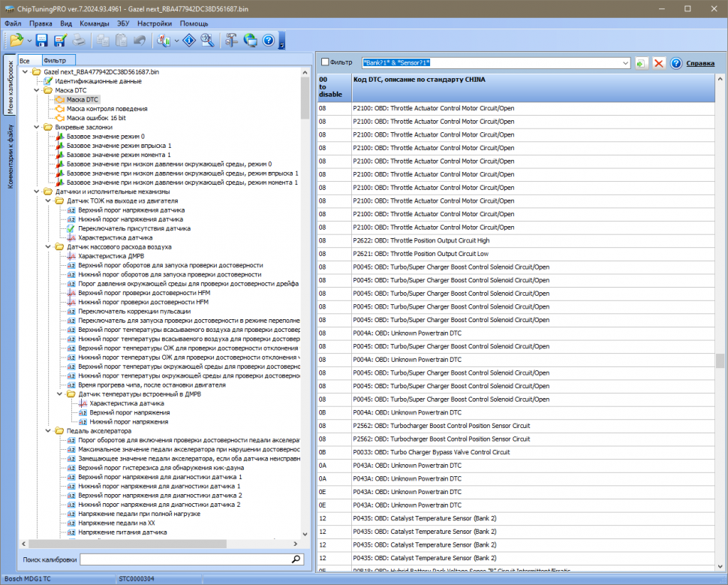Enable the Фильтр checkbox
Viewport: 728px width, 585px height.
tap(325, 62)
